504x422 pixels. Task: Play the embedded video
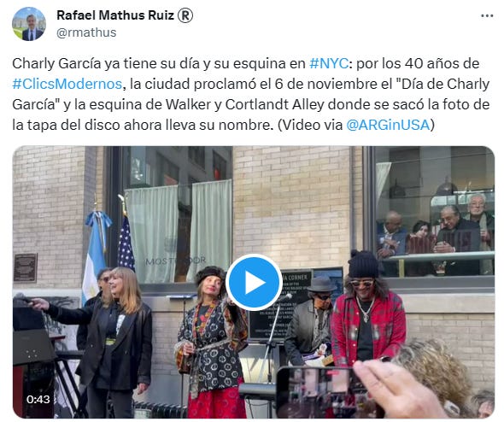[254, 283]
